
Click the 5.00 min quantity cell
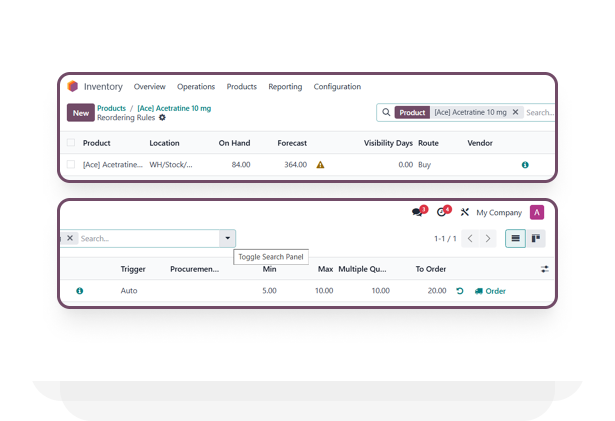(x=269, y=291)
